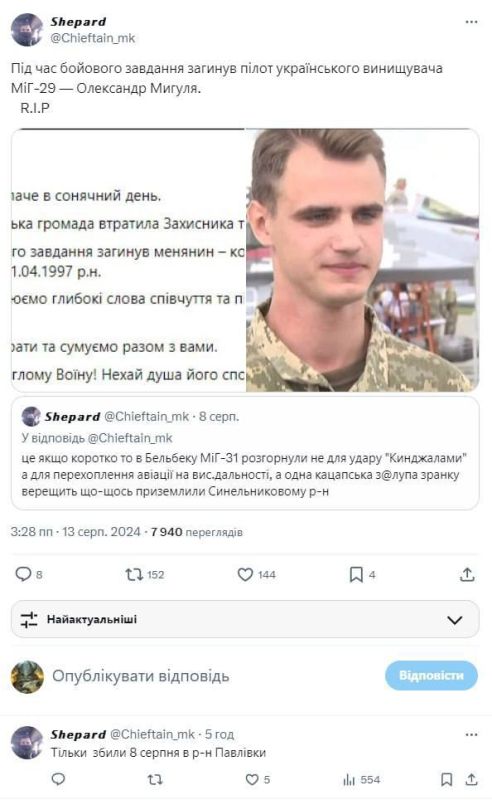492x800 pixels.
Task: Repost the tweet with 152 reposts
Action: click(134, 575)
